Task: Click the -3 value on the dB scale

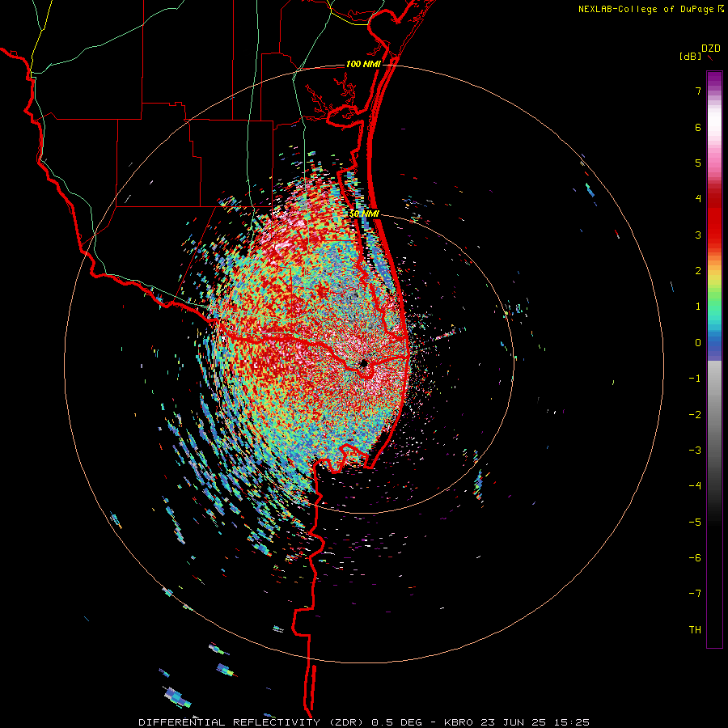Action: 695,451
